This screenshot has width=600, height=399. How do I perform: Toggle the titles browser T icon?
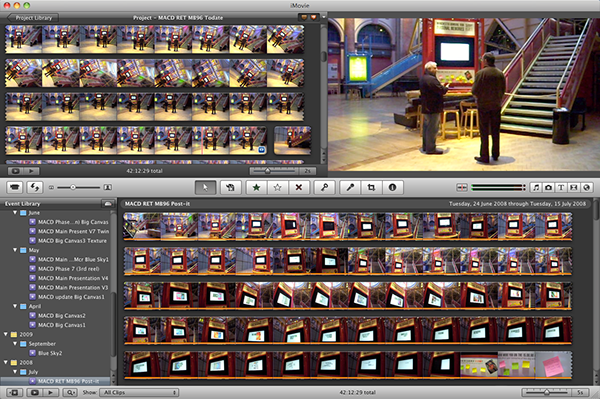(x=561, y=187)
